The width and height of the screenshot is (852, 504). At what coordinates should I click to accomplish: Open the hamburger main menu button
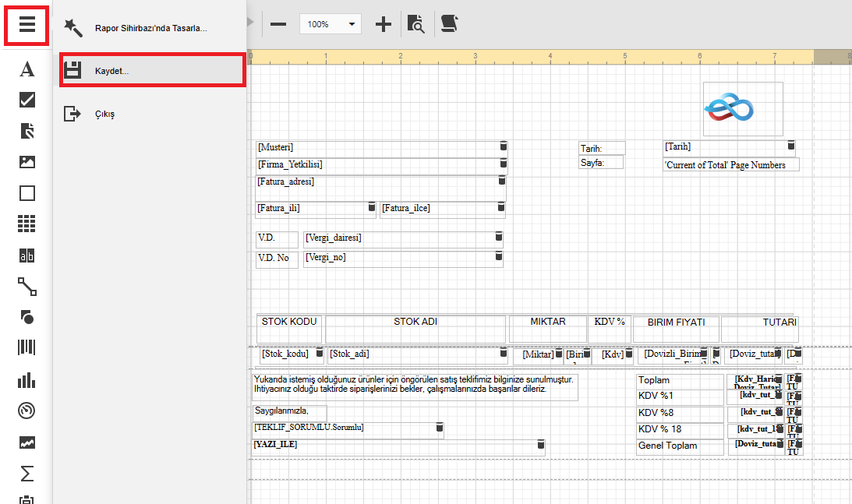click(27, 25)
